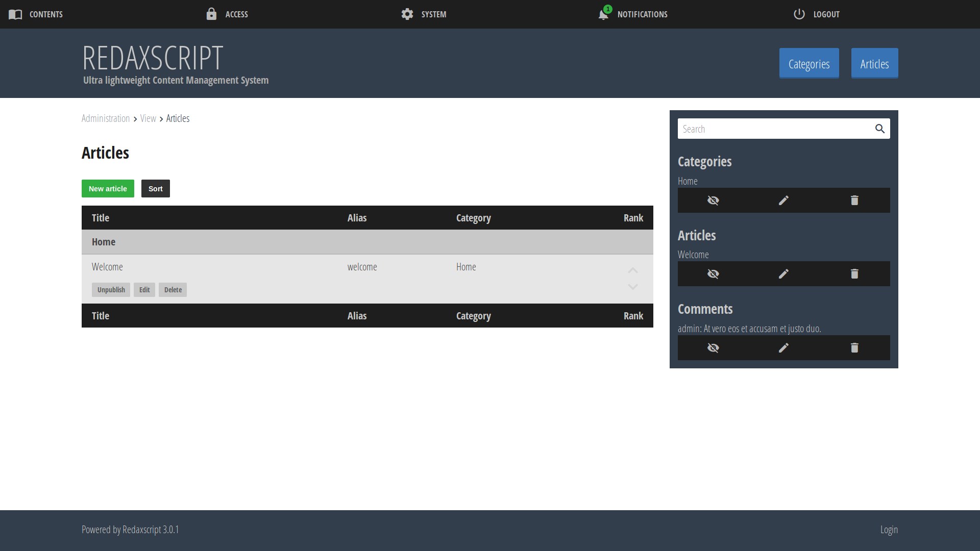Open the Contents menu in top bar
This screenshot has height=551, width=980.
(36, 14)
